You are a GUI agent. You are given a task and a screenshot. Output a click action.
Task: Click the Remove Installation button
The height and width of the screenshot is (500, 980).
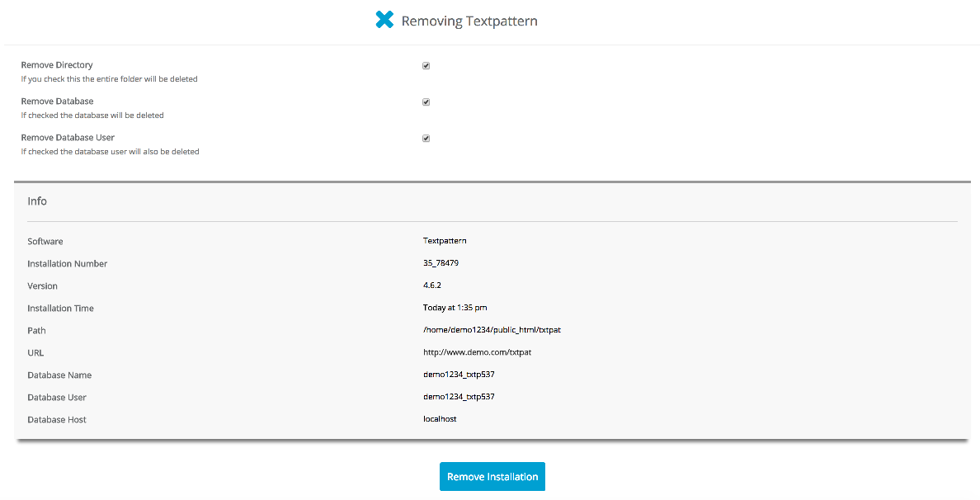click(x=492, y=476)
